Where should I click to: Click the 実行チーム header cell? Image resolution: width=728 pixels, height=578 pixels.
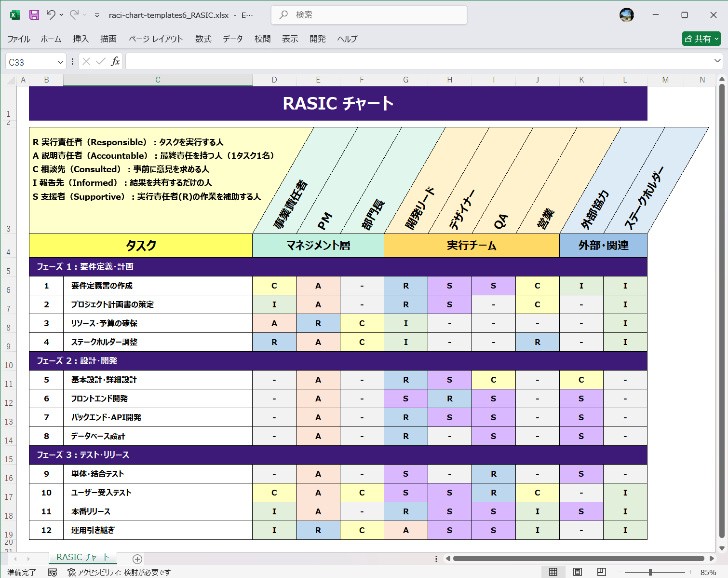coord(472,246)
